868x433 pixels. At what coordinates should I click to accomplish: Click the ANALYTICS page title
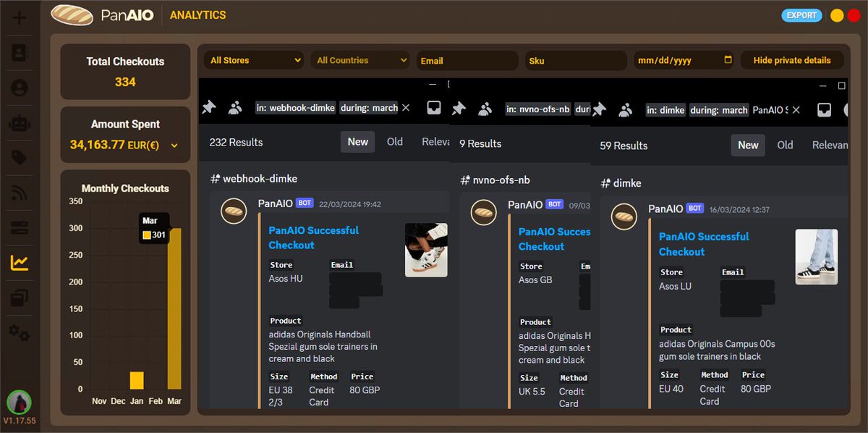point(198,15)
